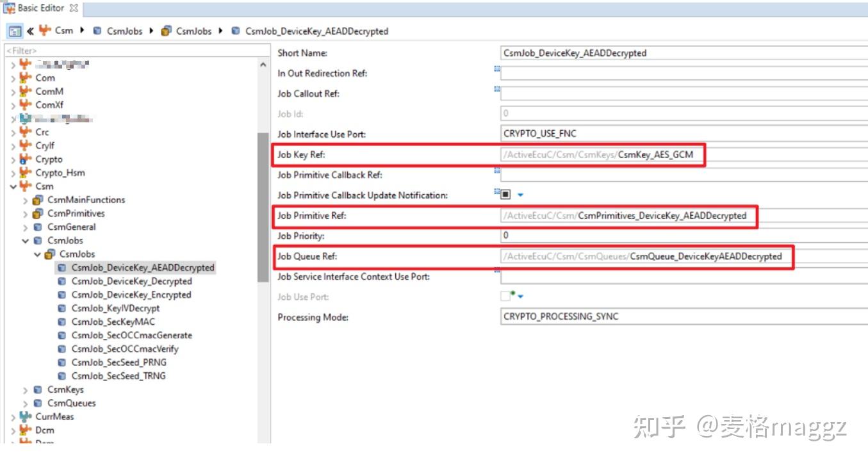
Task: Click the Short Name field
Action: [684, 53]
